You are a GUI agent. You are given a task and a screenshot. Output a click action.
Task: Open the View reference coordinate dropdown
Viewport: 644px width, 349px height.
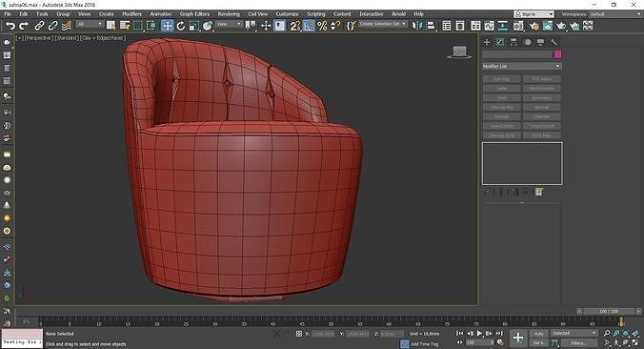[x=229, y=24]
